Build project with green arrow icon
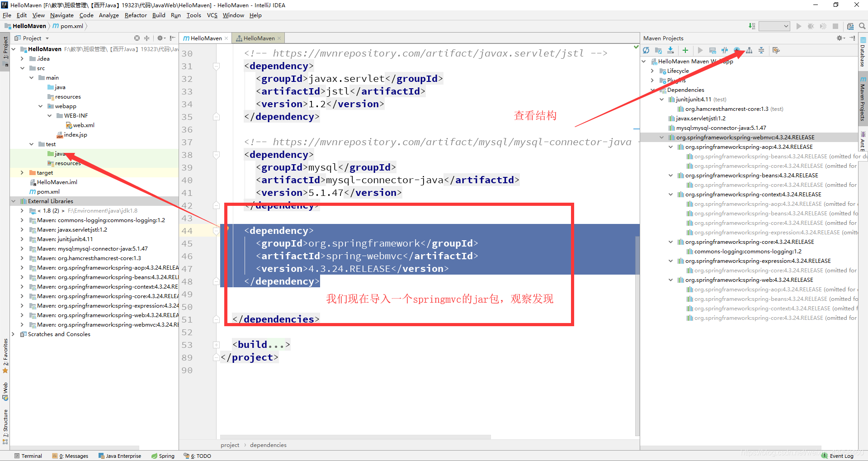The image size is (868, 461). coord(751,26)
